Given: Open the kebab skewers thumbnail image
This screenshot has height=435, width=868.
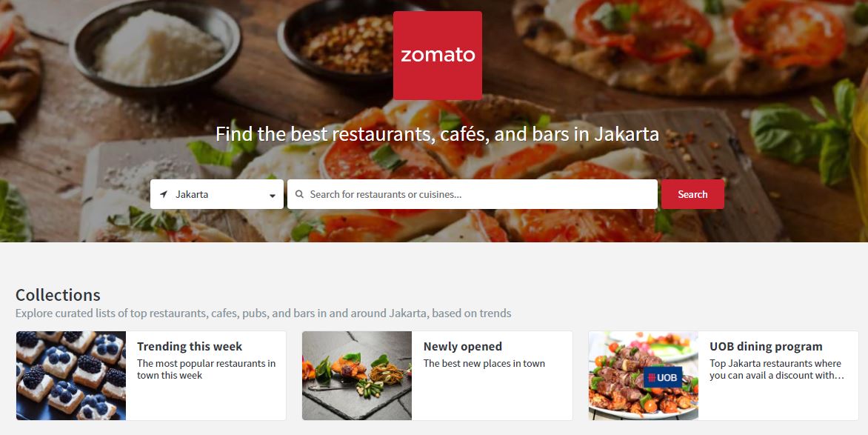Looking at the screenshot, I should 644,376.
